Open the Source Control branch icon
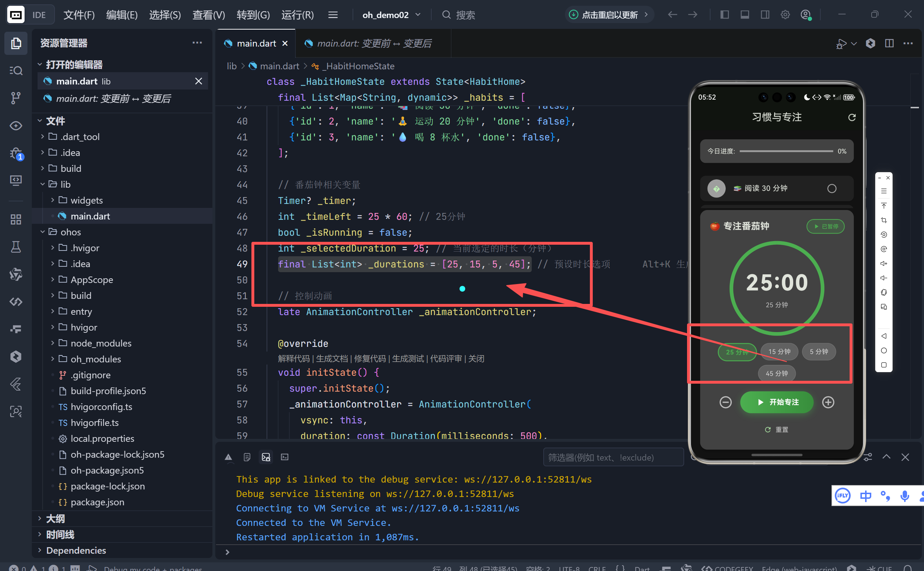 coord(16,98)
